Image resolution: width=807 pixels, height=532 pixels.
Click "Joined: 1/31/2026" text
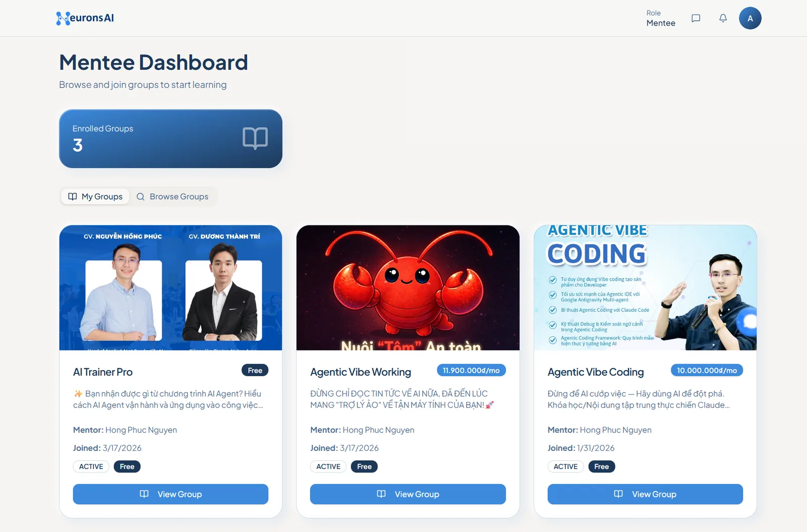click(581, 448)
